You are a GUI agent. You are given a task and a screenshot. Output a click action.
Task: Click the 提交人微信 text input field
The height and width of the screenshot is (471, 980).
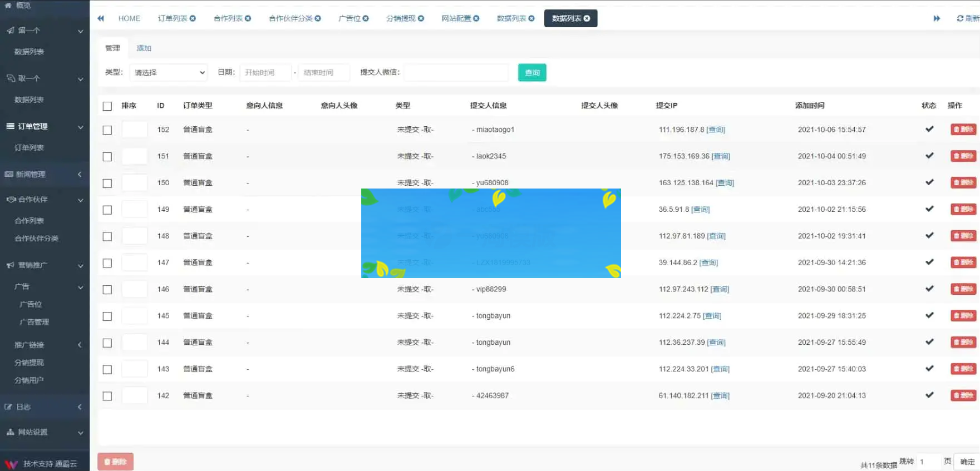[456, 73]
